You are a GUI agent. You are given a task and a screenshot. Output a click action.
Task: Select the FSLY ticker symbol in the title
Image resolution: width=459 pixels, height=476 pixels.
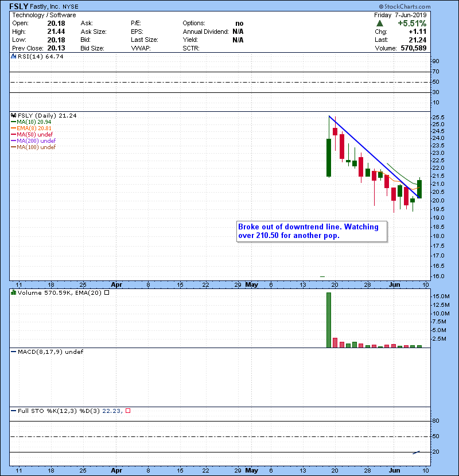tap(18, 6)
